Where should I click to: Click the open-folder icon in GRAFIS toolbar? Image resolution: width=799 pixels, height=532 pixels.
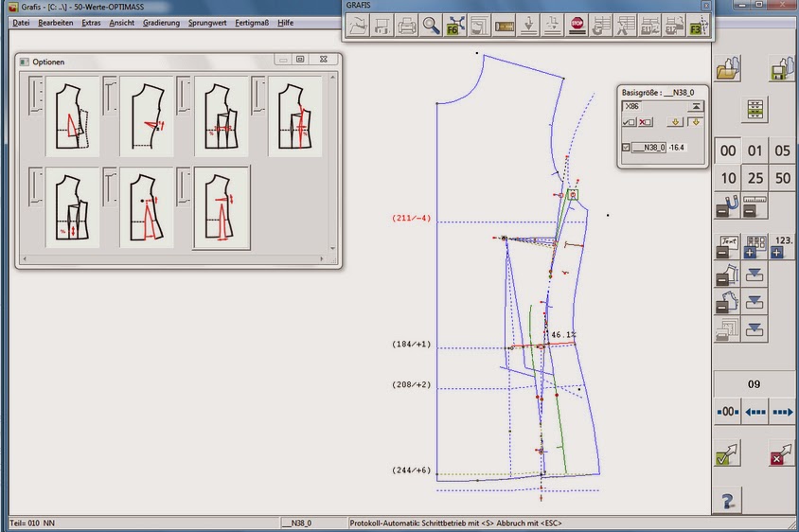pos(358,25)
